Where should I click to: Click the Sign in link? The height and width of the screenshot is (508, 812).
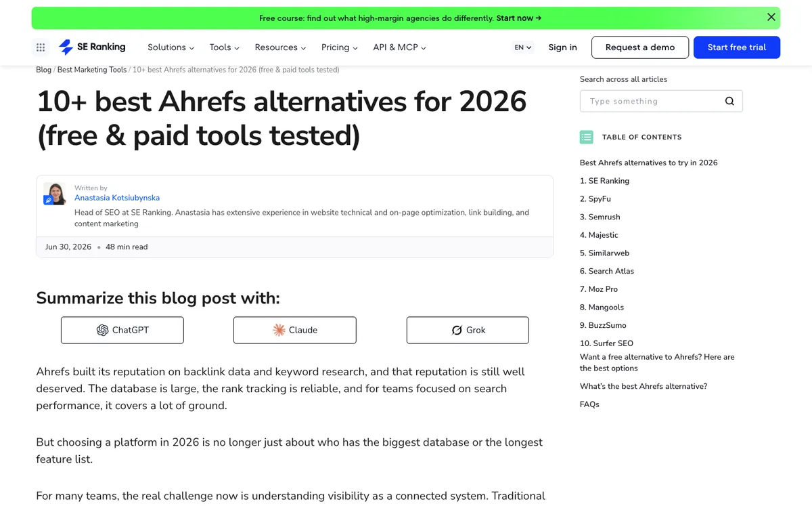[x=562, y=47]
